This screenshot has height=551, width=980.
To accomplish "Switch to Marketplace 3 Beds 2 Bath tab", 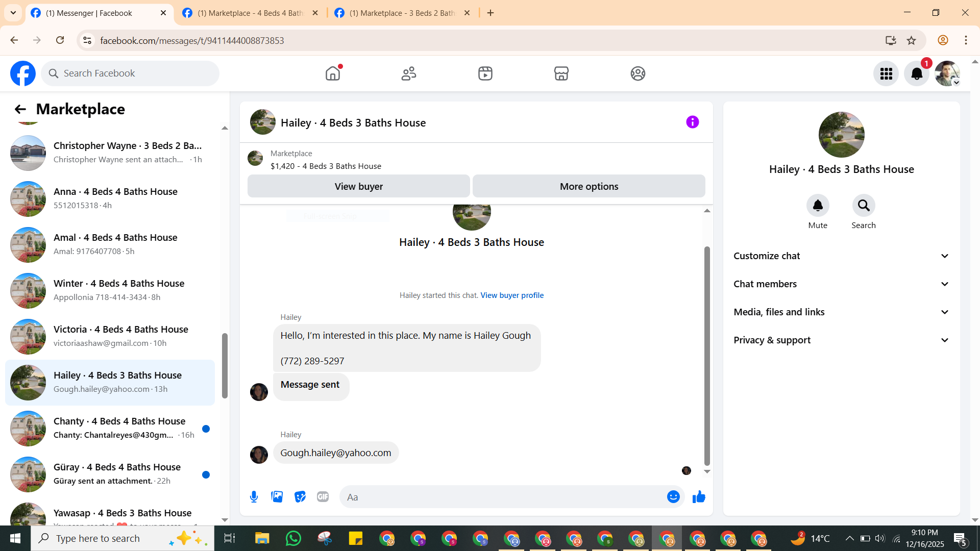I will coord(403,13).
